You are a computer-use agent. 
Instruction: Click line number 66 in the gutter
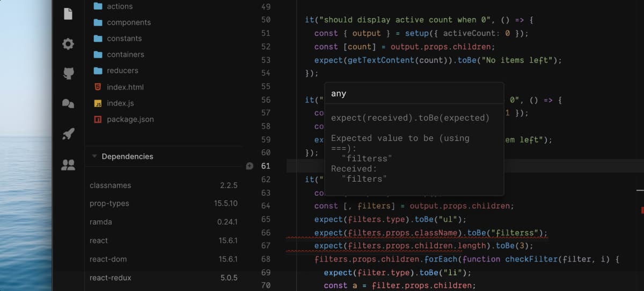266,233
